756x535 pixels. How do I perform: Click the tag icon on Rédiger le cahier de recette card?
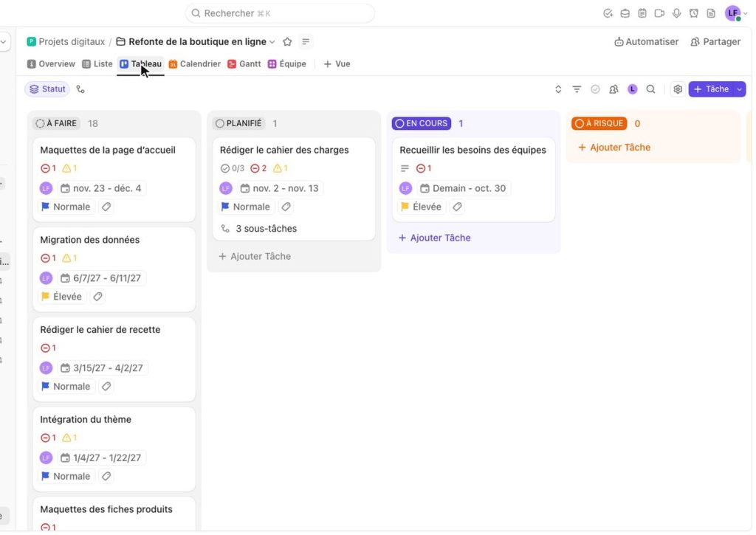[106, 387]
